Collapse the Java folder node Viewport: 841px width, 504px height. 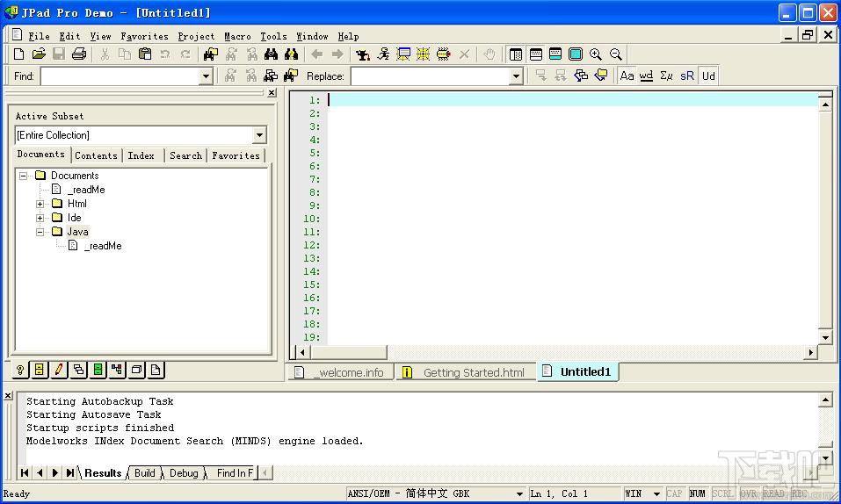[40, 232]
